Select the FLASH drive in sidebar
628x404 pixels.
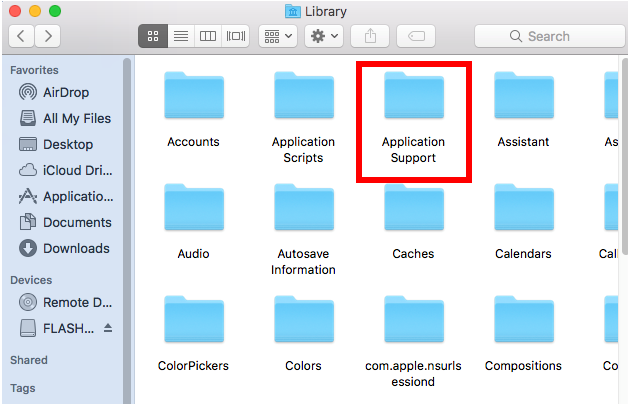57,328
